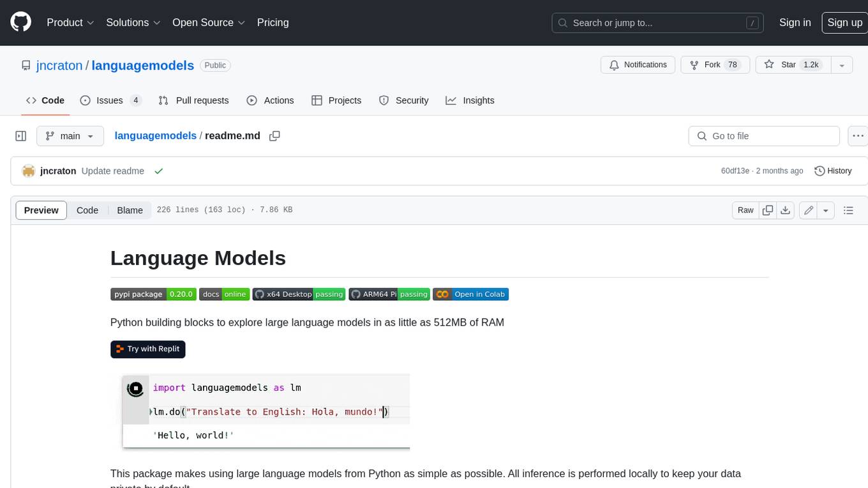Expand the Product menu
Screen dimensions: 868x488
(x=70, y=22)
